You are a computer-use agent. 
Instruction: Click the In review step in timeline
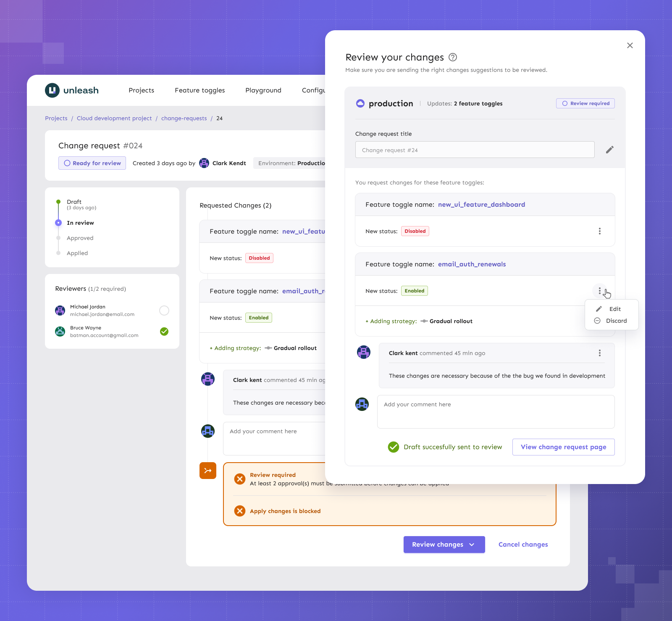(x=80, y=223)
